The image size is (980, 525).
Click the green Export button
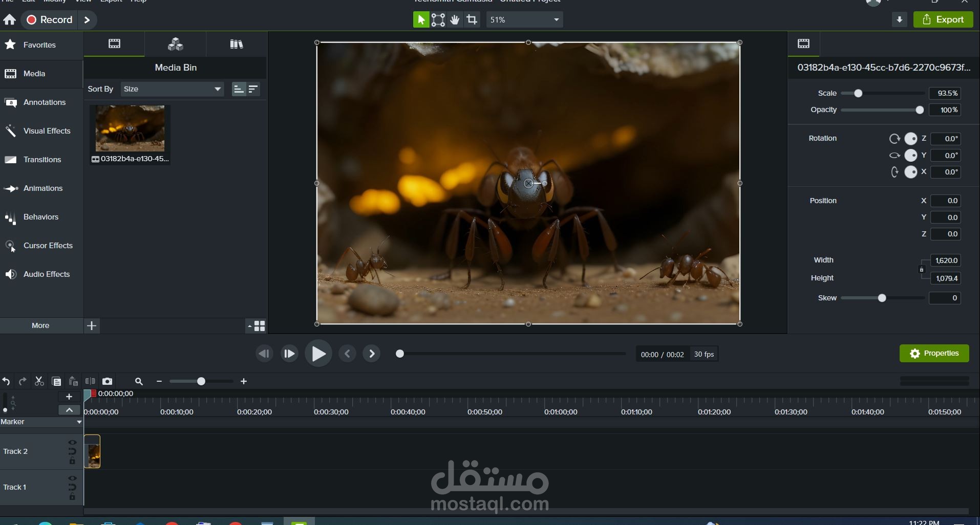[943, 20]
